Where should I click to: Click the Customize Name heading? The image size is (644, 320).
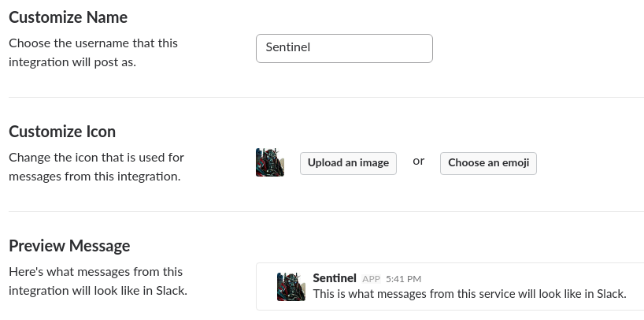(x=68, y=17)
